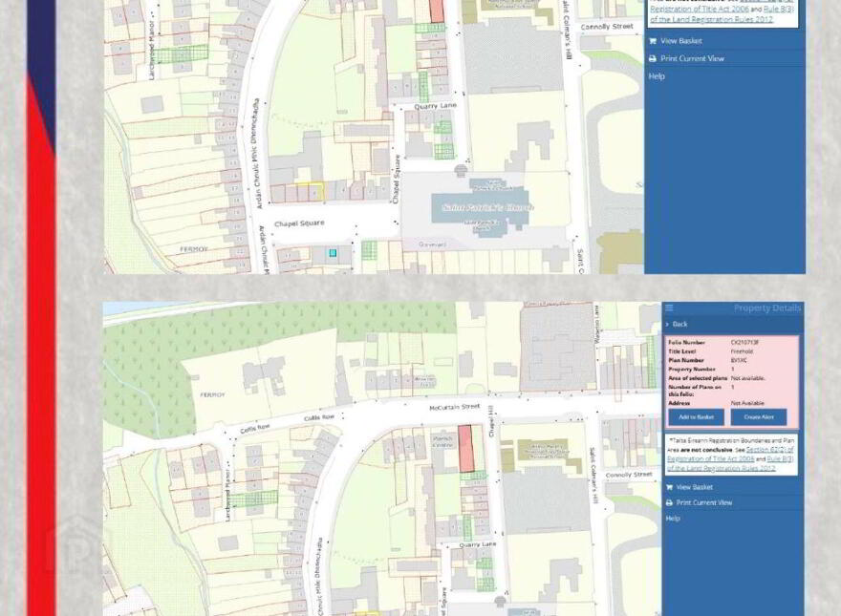Click Quarry Lane label on upper map
Image resolution: width=841 pixels, height=616 pixels.
(435, 106)
